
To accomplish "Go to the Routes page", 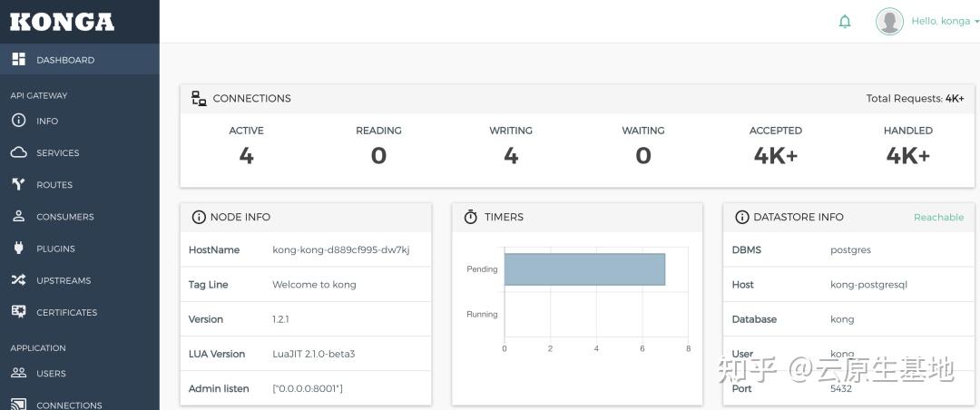I will click(54, 185).
